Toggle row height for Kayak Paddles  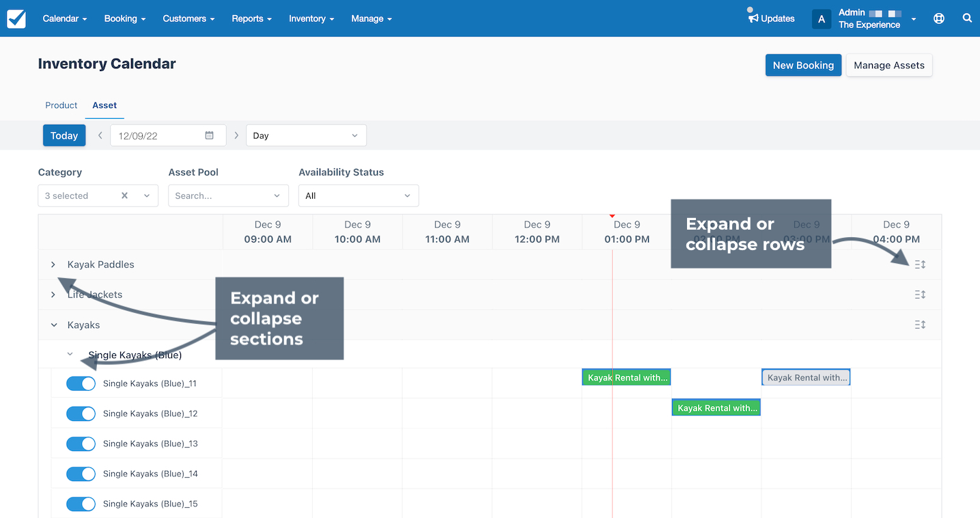(x=920, y=264)
